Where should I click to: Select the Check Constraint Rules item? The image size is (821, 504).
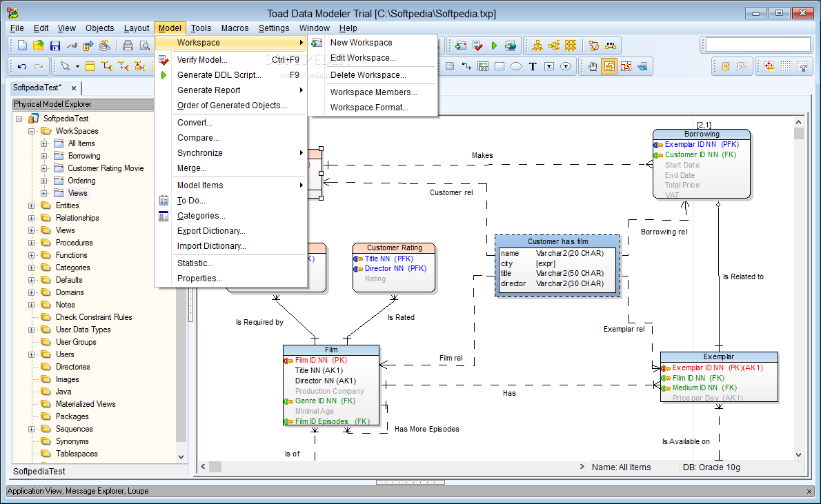pos(94,317)
